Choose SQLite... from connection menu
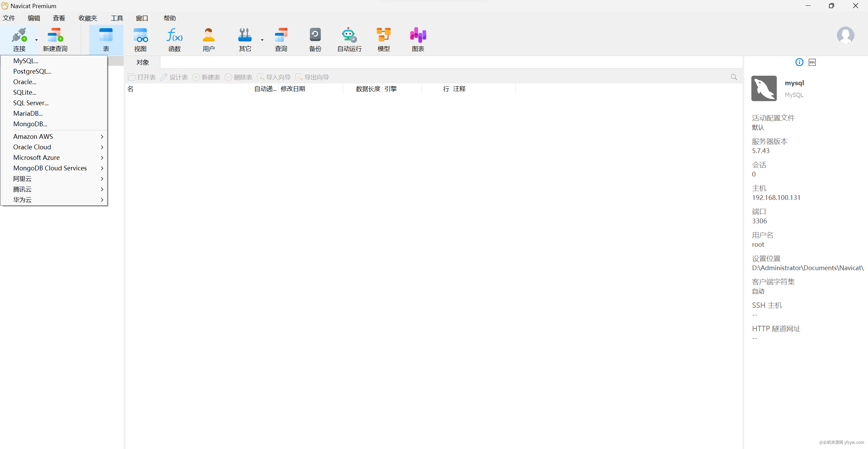868x449 pixels. pyautogui.click(x=54, y=92)
